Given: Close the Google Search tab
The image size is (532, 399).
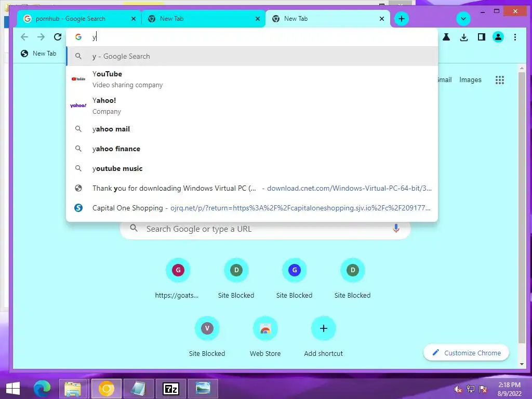Looking at the screenshot, I should tap(134, 19).
